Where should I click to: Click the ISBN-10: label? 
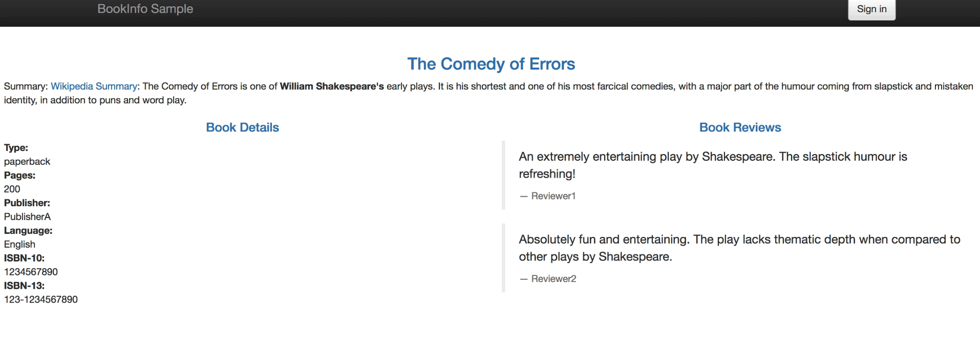pyautogui.click(x=24, y=258)
